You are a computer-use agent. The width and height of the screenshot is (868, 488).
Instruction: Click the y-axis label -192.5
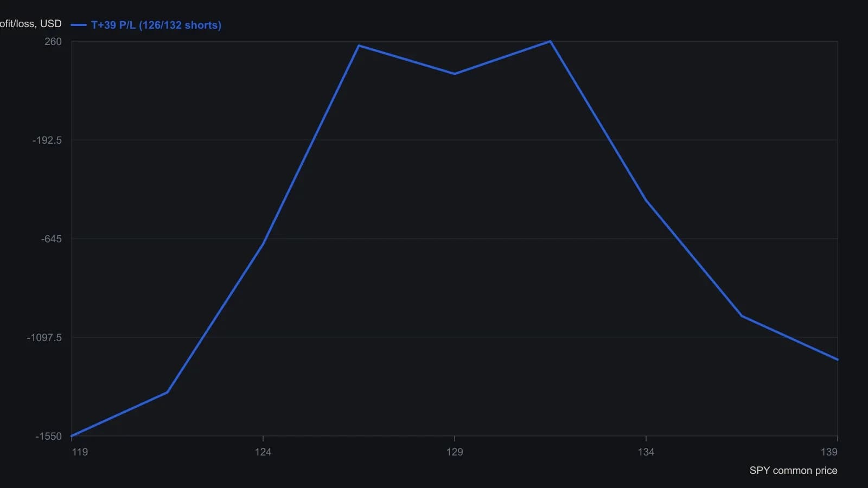click(x=47, y=140)
